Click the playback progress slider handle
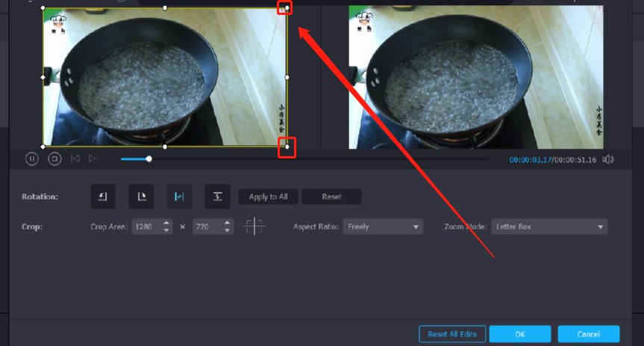 149,158
